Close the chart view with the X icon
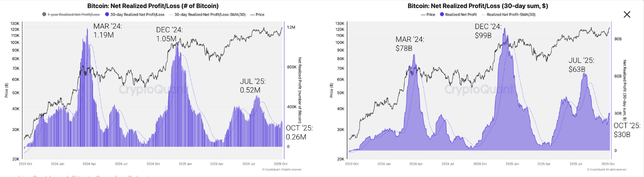644x177 pixels. tap(627, 15)
